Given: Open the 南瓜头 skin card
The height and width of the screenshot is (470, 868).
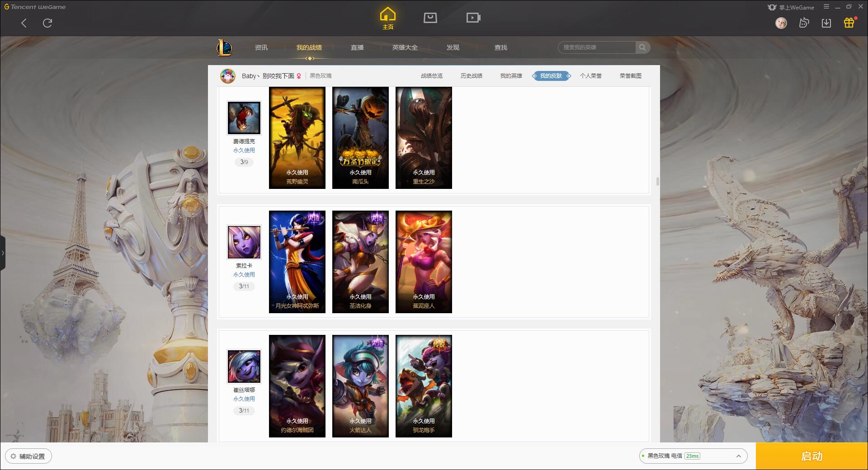Looking at the screenshot, I should pos(360,138).
